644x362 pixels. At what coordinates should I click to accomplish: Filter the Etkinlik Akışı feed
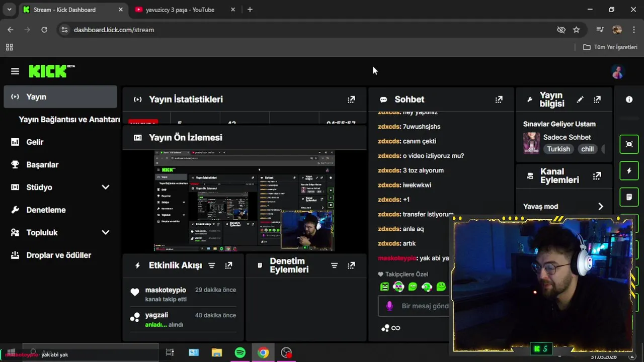212,265
